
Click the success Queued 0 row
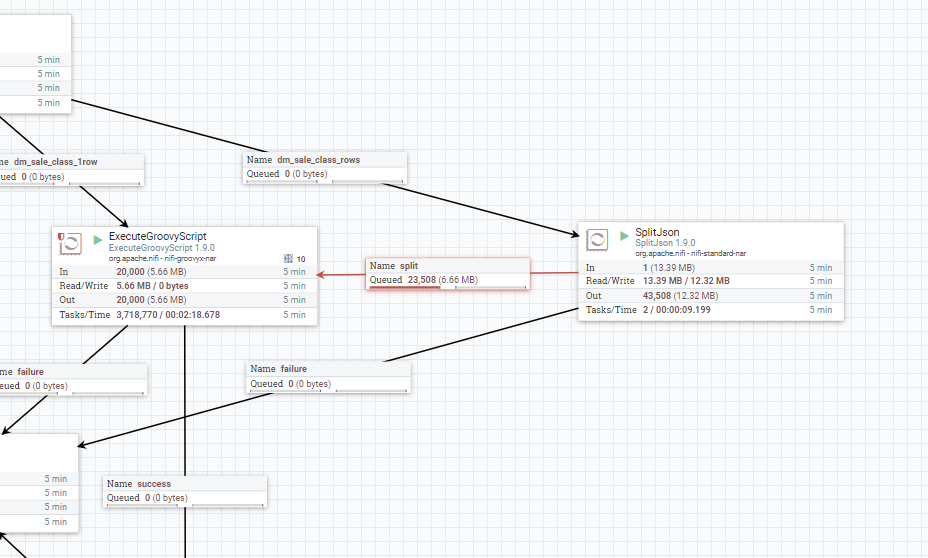tap(185, 498)
